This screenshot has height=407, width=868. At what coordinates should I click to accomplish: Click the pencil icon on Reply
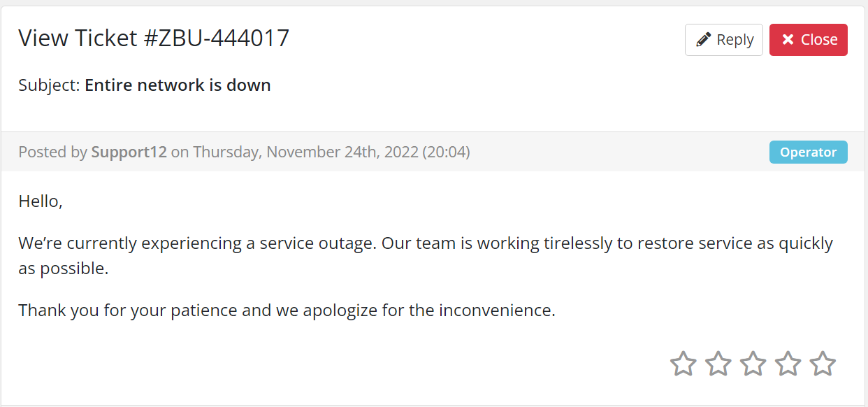704,40
